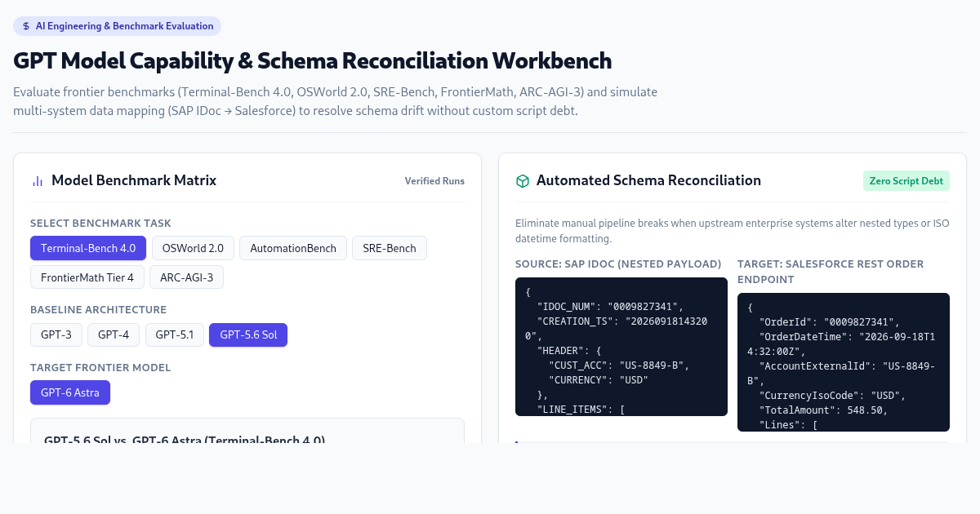The image size is (980, 514).
Task: Click the Model Benchmark Matrix heading
Action: pyautogui.click(x=134, y=180)
